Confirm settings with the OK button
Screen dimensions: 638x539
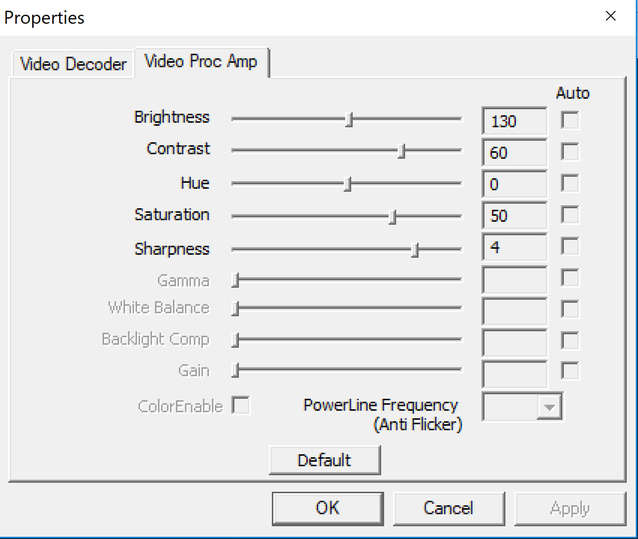(328, 508)
